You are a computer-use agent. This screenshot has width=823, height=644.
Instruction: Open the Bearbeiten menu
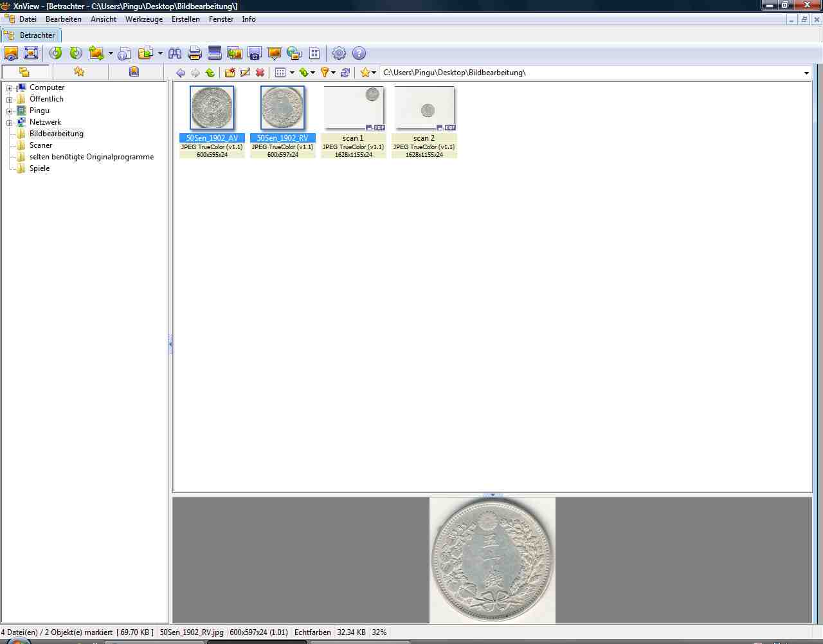click(x=64, y=19)
